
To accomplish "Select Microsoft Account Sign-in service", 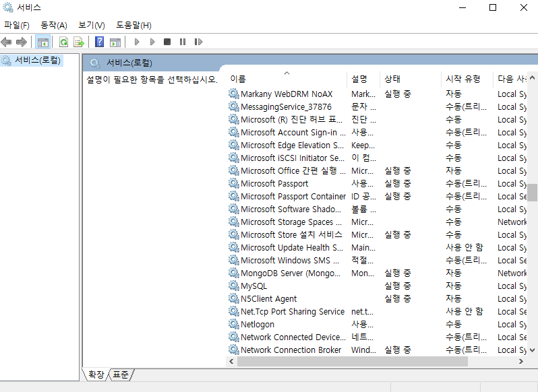I will [x=377, y=132].
